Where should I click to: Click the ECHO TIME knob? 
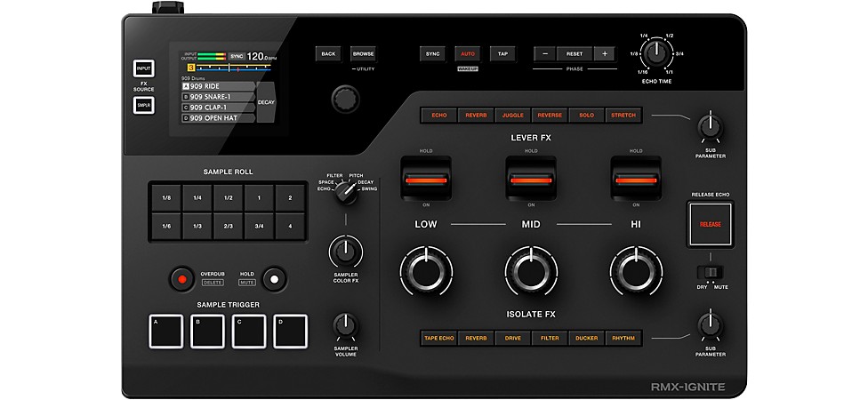pyautogui.click(x=656, y=53)
